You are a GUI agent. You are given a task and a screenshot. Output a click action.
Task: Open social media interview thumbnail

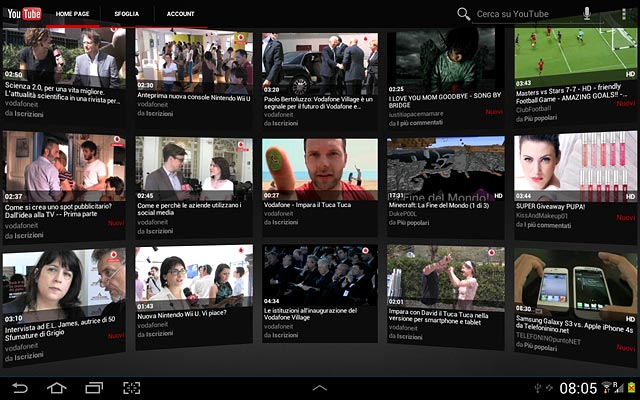(x=194, y=168)
